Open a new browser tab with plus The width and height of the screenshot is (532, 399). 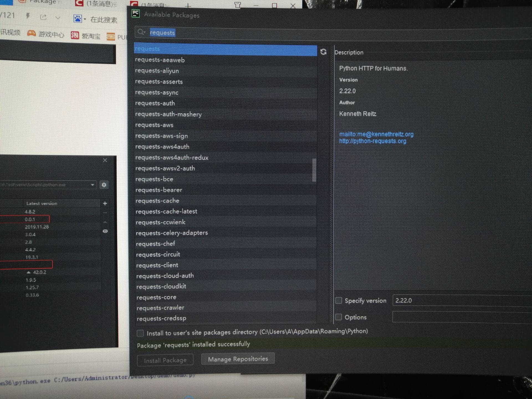coord(188,6)
